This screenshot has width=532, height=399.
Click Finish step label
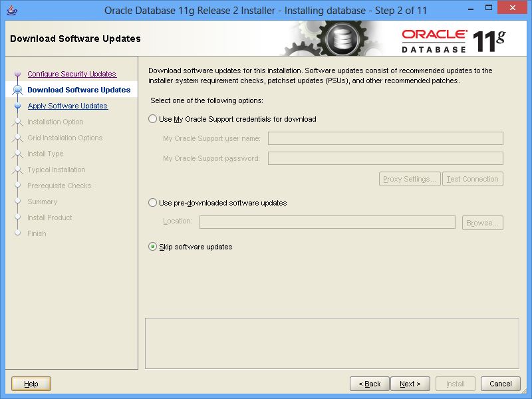tap(37, 233)
